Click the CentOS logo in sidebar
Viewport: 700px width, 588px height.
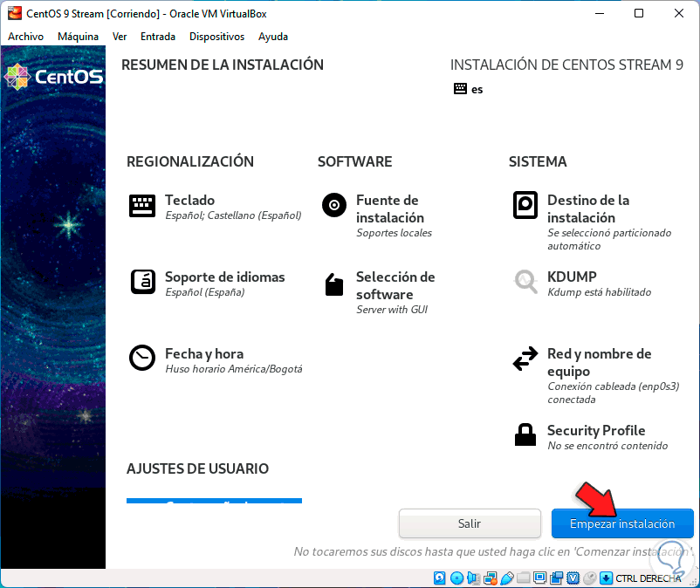click(x=53, y=77)
